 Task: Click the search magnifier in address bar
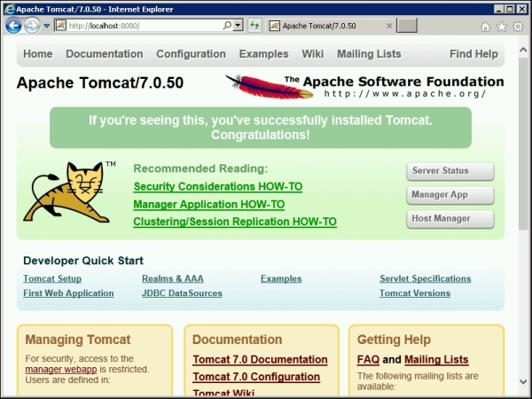pyautogui.click(x=227, y=26)
